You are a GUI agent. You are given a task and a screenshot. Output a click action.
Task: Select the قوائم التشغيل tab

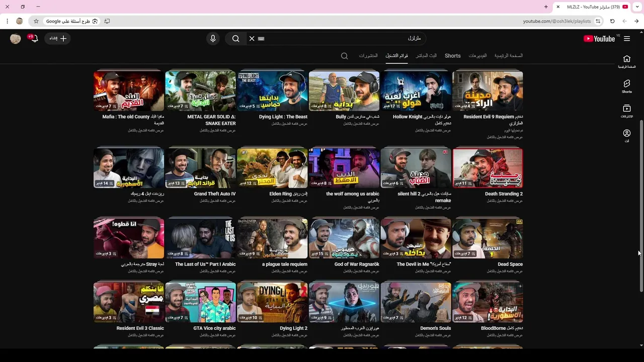click(x=396, y=56)
